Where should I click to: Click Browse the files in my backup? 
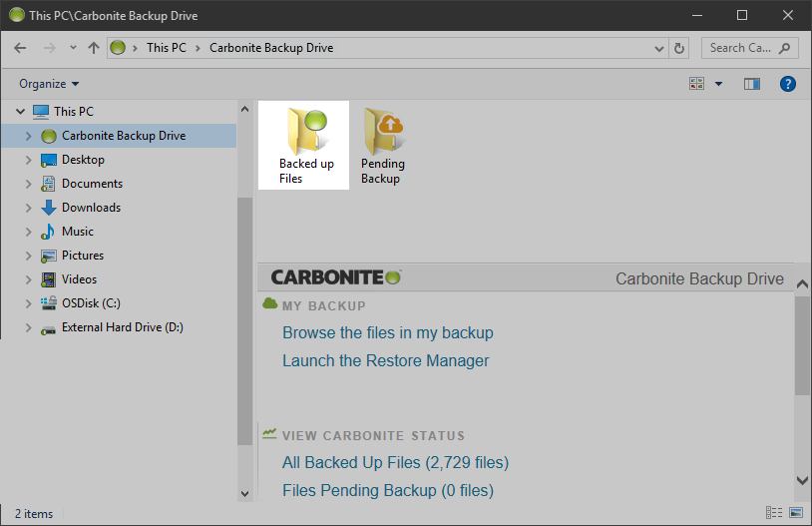tap(387, 333)
